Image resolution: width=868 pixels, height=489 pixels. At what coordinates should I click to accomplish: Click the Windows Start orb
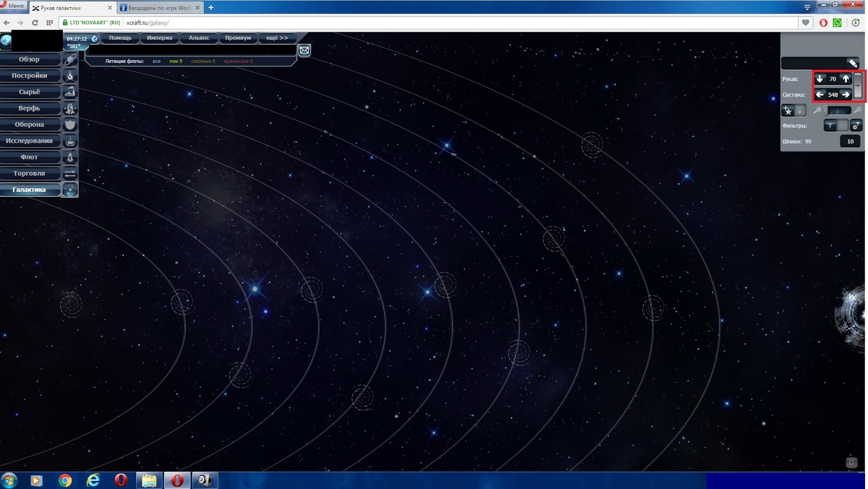pyautogui.click(x=9, y=480)
